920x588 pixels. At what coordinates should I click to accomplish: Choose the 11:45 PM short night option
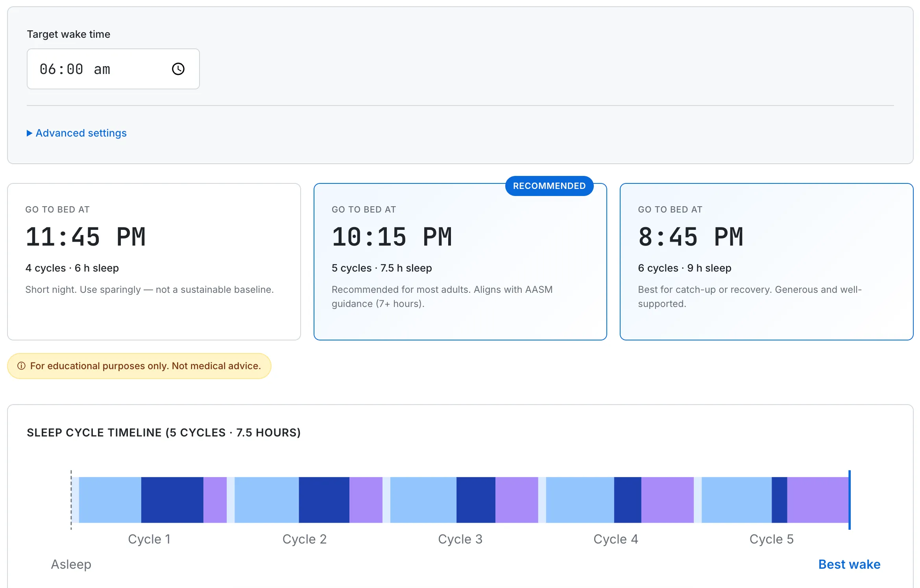(153, 260)
